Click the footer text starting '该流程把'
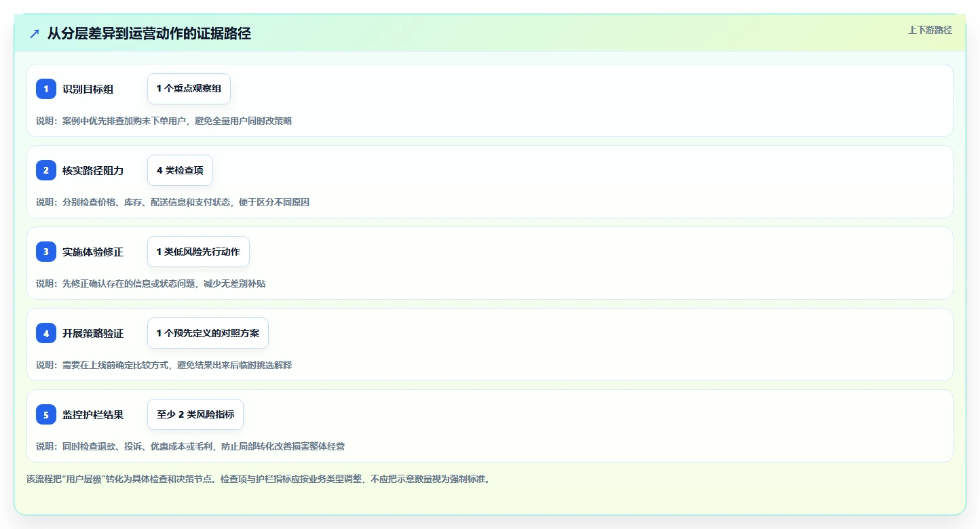Image resolution: width=980 pixels, height=529 pixels. tap(258, 479)
